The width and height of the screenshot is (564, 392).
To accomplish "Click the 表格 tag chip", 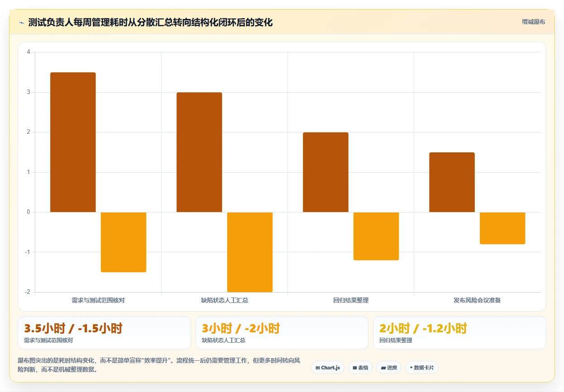I will coord(360,368).
